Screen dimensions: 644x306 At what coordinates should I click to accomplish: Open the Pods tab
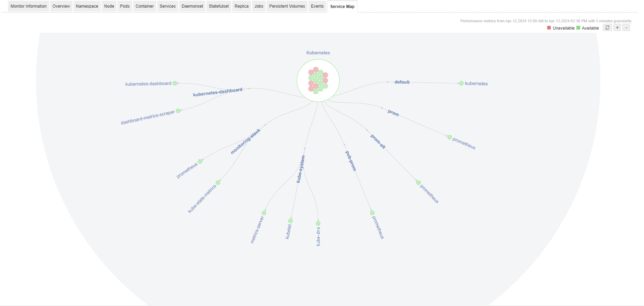tap(125, 6)
